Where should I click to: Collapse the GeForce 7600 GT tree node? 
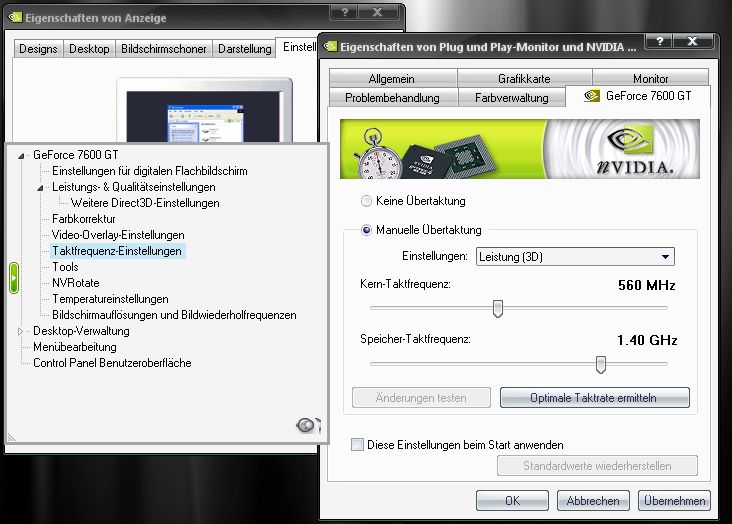[21, 156]
